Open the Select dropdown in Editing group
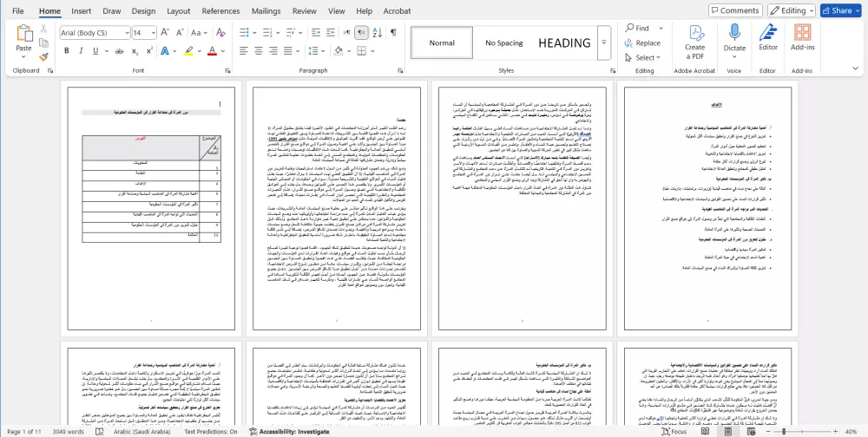Screen dimensions: 868x437 point(642,57)
